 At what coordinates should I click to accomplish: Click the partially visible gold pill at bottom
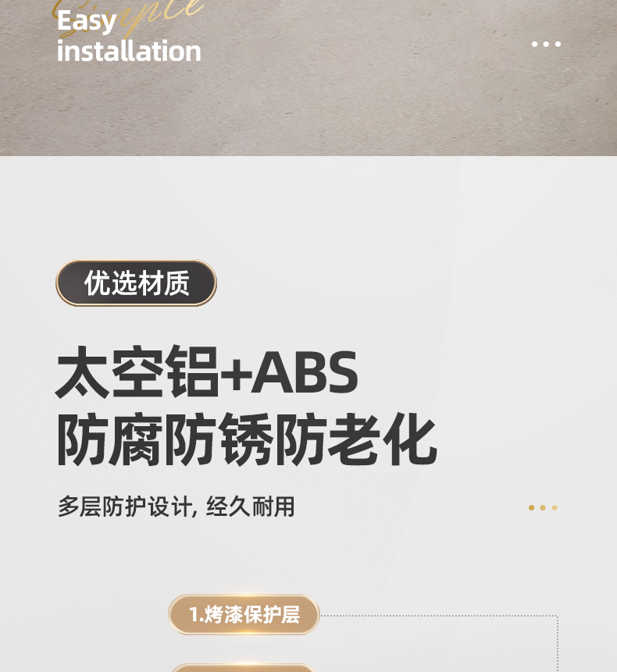243,668
